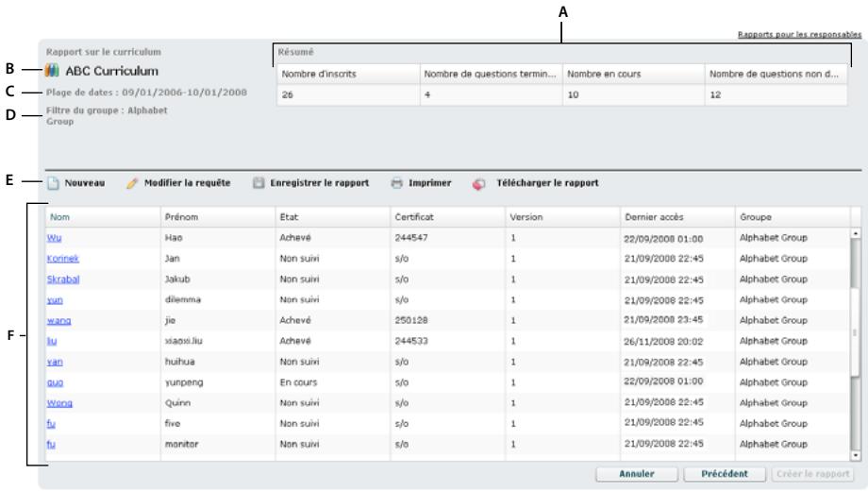This screenshot has height=491, width=868.
Task: Click the Nouveau blank page icon
Action: coord(53,183)
